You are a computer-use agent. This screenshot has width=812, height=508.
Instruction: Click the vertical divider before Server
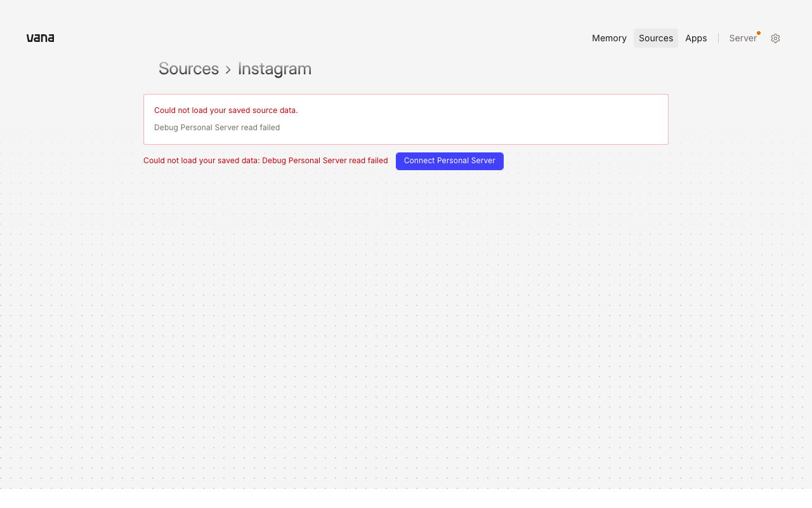click(x=718, y=38)
